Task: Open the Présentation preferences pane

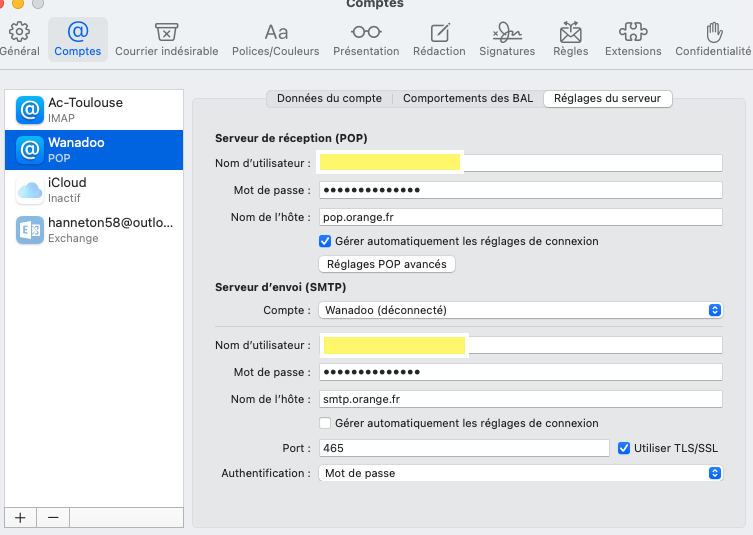Action: click(x=366, y=39)
